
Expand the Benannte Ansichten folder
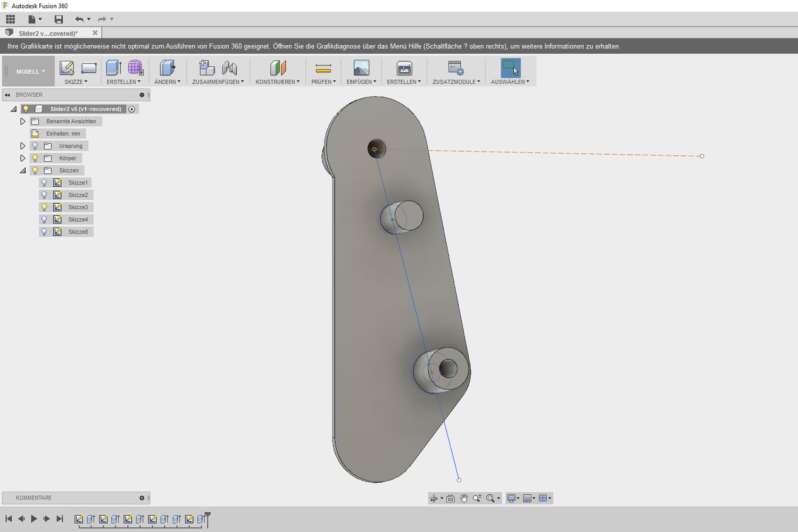coord(22,121)
